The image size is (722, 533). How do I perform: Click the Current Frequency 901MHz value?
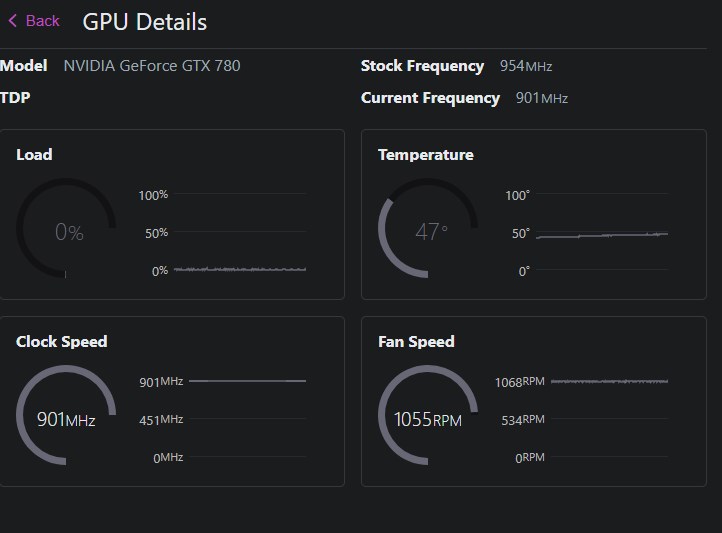(542, 98)
